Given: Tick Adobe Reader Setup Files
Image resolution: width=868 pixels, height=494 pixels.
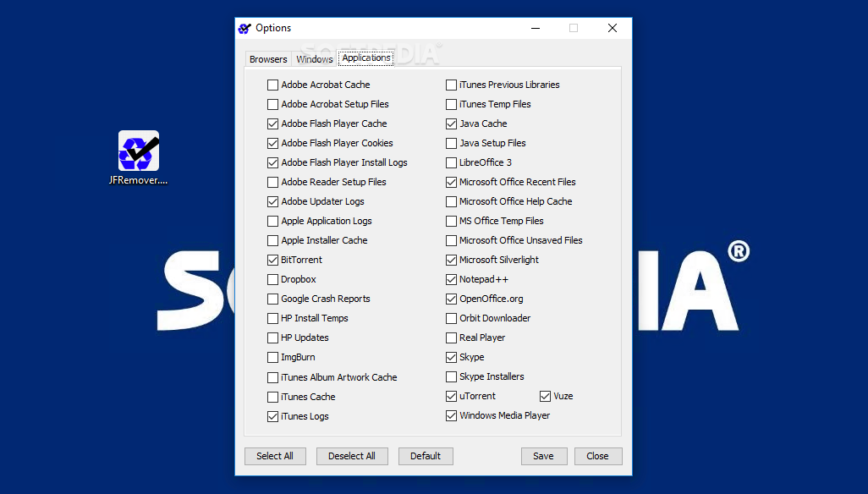Looking at the screenshot, I should (x=273, y=182).
